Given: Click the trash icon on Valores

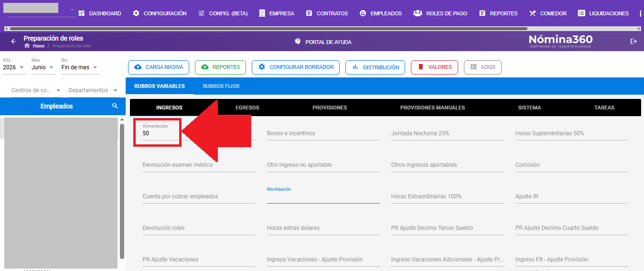Looking at the screenshot, I should [x=421, y=67].
